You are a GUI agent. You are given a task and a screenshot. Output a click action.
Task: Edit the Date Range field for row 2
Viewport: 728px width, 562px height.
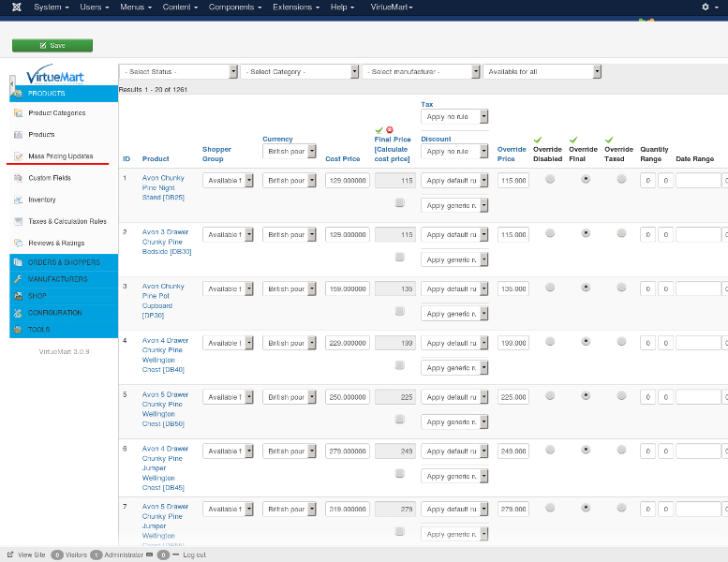(698, 235)
